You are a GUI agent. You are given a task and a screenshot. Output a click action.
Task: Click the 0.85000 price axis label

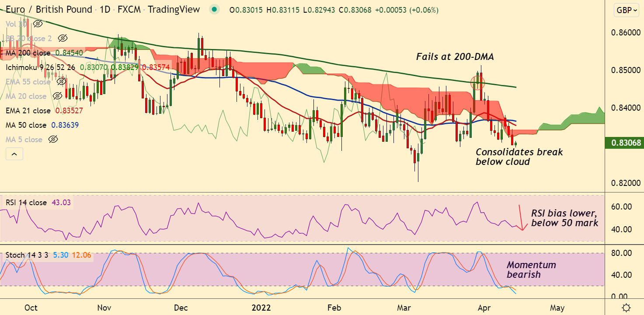[627, 70]
